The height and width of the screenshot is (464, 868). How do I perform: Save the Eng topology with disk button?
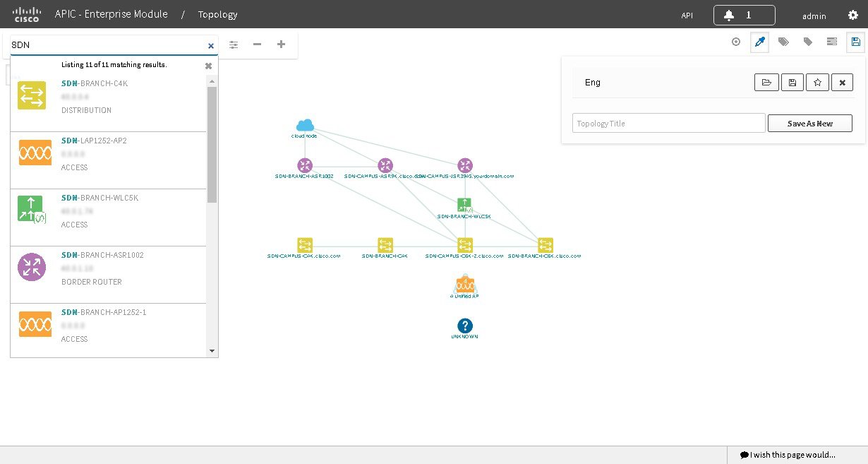click(x=792, y=83)
